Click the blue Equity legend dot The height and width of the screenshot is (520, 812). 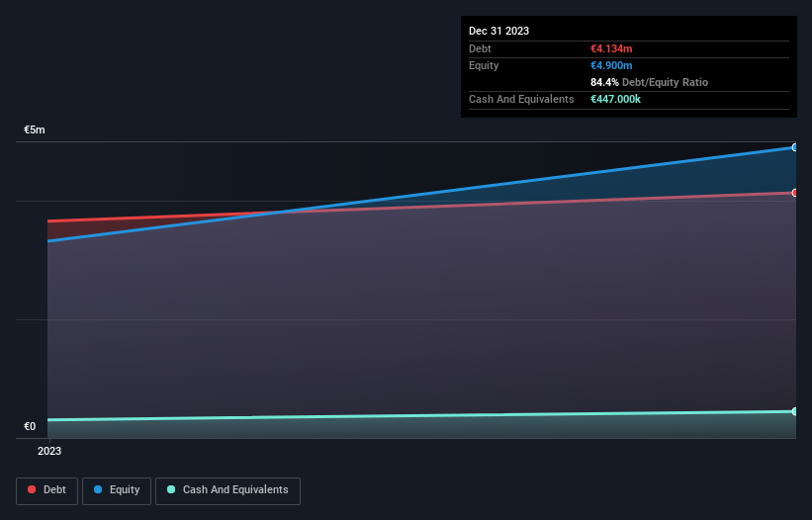point(98,489)
